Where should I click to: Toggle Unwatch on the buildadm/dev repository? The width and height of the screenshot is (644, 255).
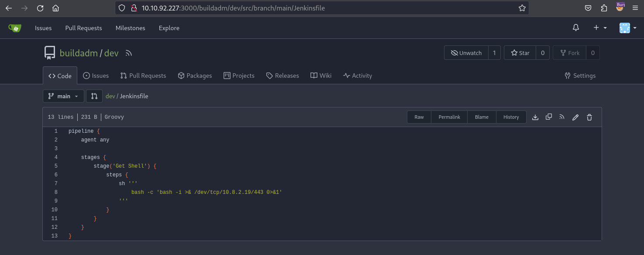point(466,53)
